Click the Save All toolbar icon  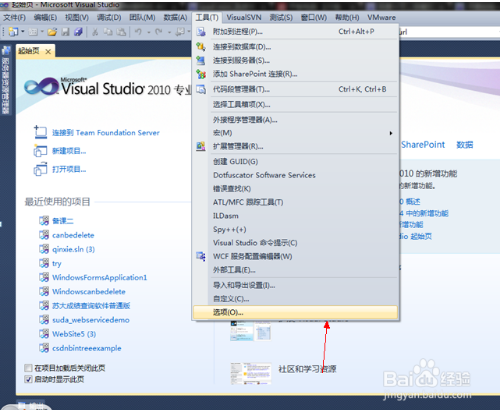[x=78, y=32]
